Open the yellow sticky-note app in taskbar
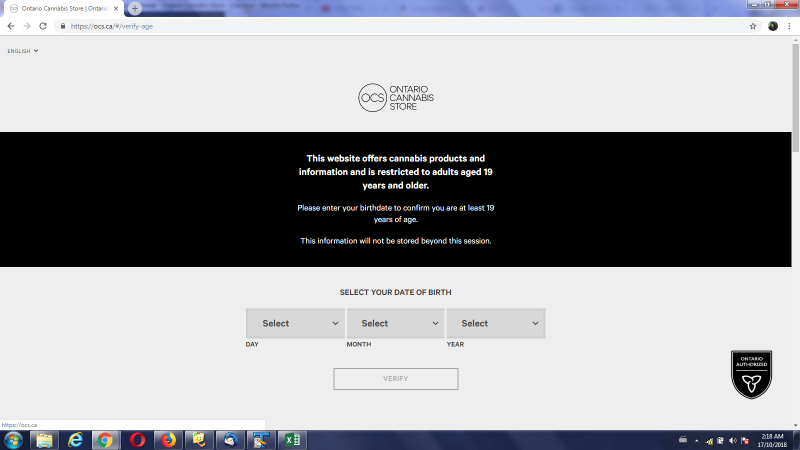The height and width of the screenshot is (450, 800). (199, 440)
